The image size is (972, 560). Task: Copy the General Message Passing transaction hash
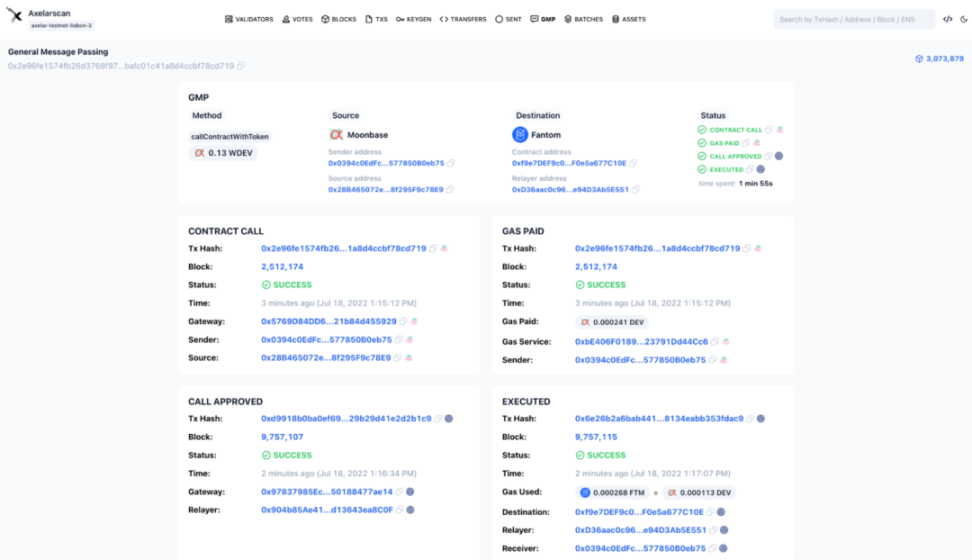pyautogui.click(x=241, y=66)
